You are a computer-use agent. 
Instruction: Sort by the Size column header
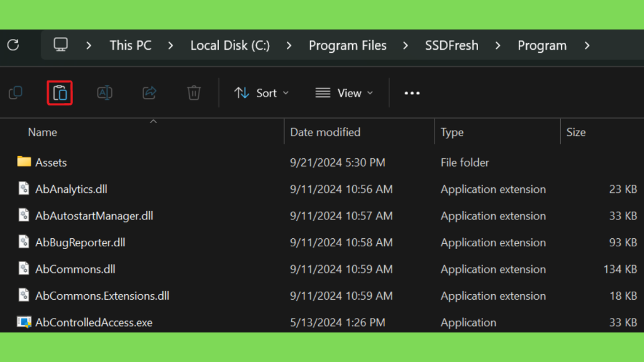point(576,132)
